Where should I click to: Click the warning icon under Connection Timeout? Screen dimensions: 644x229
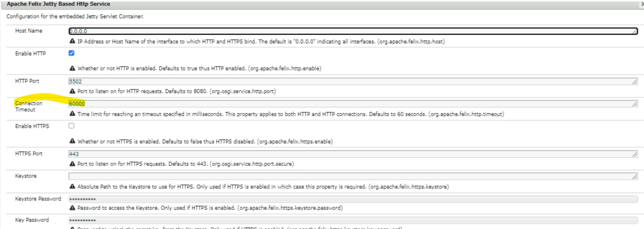pos(72,114)
